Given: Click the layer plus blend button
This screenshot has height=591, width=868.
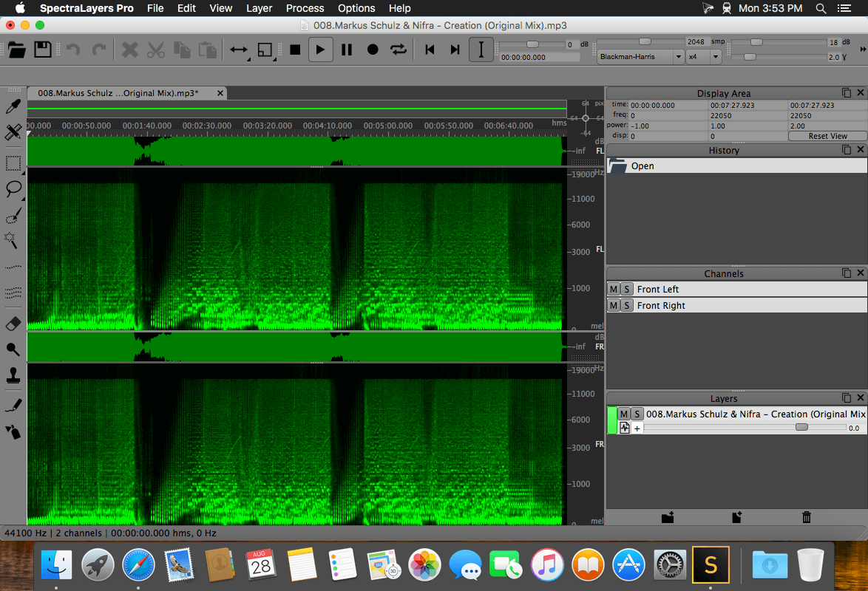Looking at the screenshot, I should click(x=637, y=428).
